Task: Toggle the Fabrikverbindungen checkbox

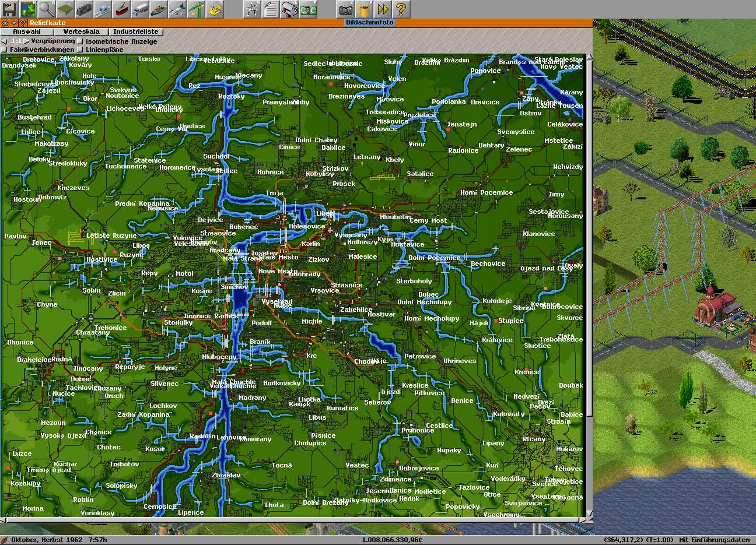Action: [5, 50]
